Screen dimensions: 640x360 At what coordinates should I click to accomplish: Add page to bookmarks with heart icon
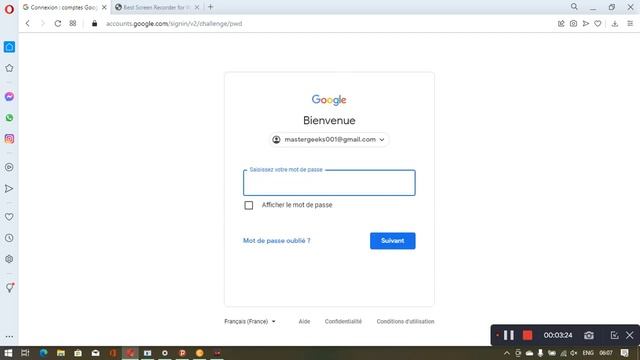point(598,24)
